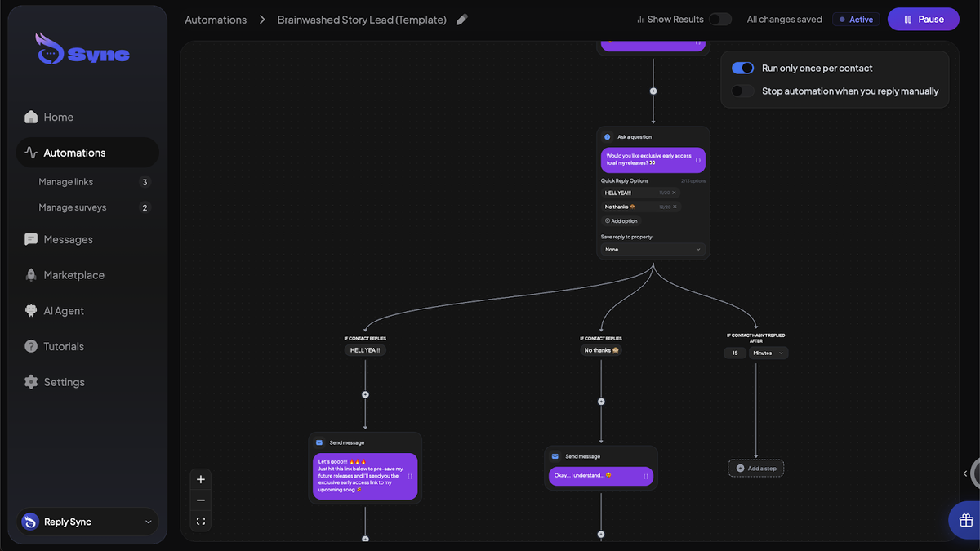Delete the No thanks quick reply option
Viewport: 980px width, 551px height.
(x=674, y=207)
